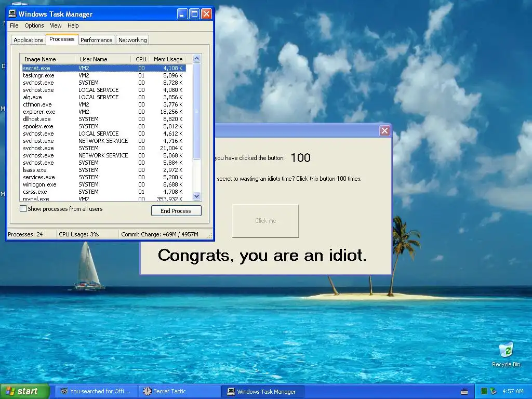Open the Options menu in Task Manager
The height and width of the screenshot is (399, 532).
[x=34, y=25]
